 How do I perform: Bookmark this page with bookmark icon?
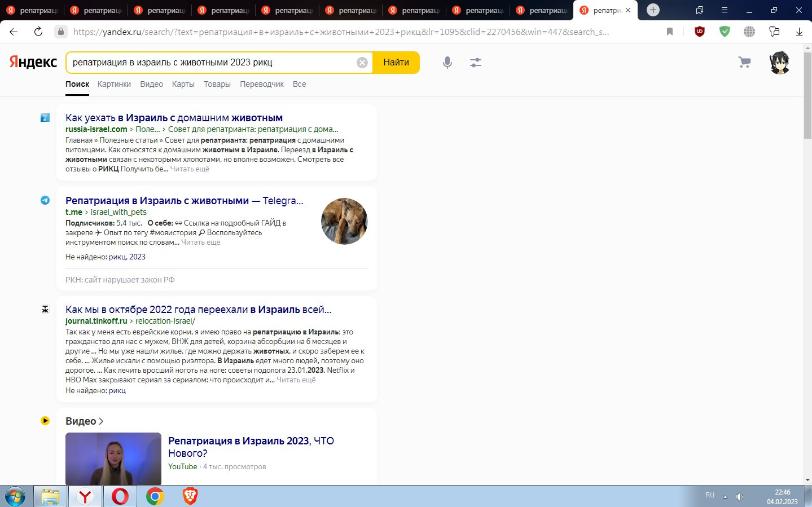670,32
